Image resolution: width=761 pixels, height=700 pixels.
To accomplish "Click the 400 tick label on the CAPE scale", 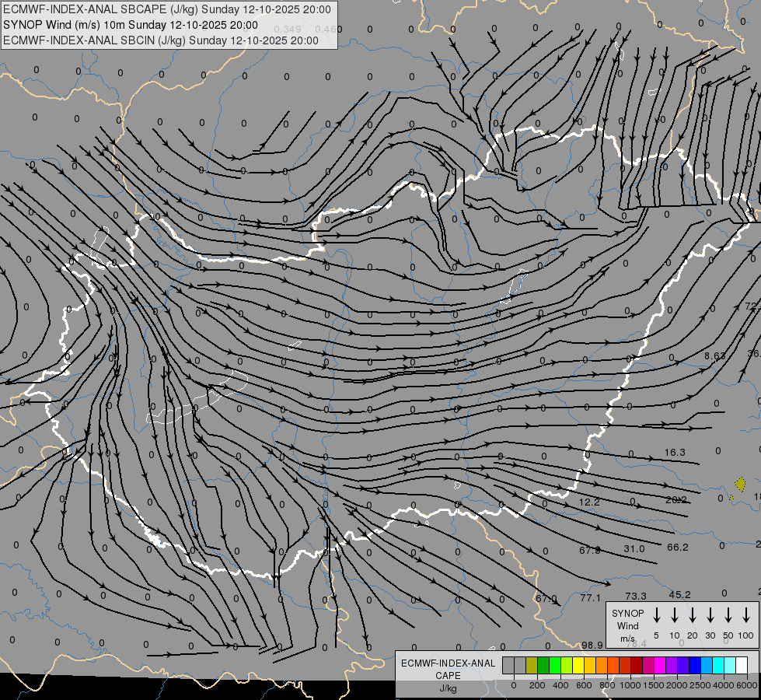I will [560, 685].
